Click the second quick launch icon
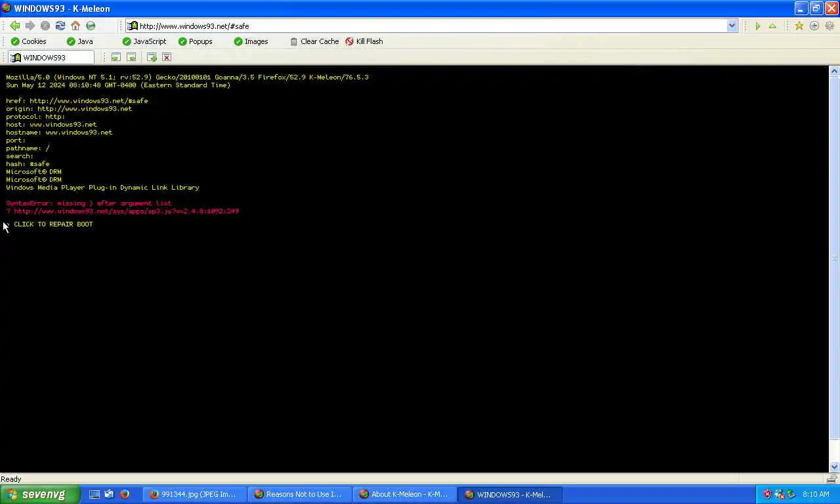The height and width of the screenshot is (504, 840). tap(109, 495)
